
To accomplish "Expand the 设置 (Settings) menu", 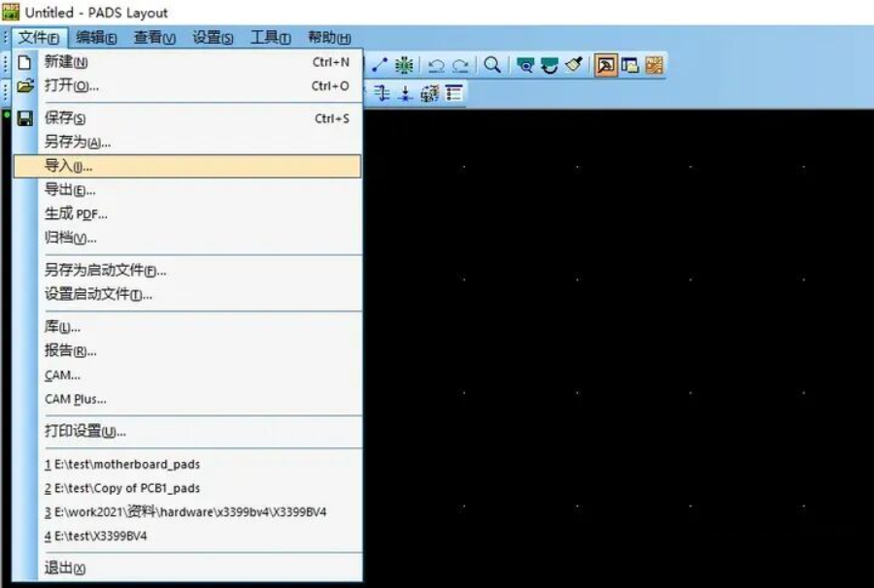I will 212,38.
